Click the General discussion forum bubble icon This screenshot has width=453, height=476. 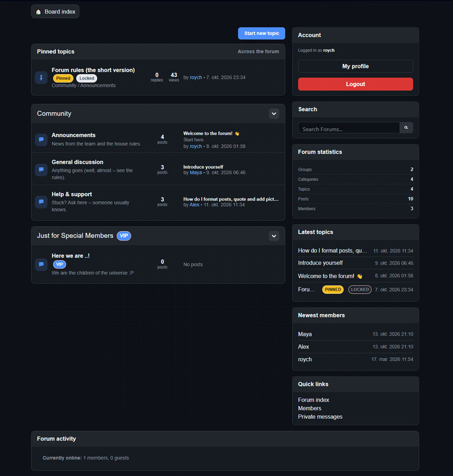(x=41, y=169)
